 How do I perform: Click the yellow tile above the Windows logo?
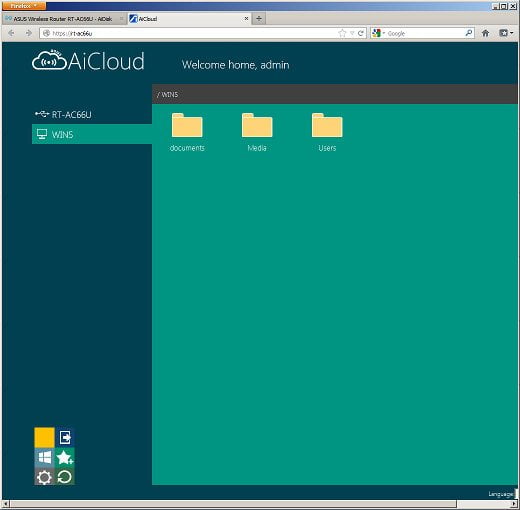[x=44, y=437]
